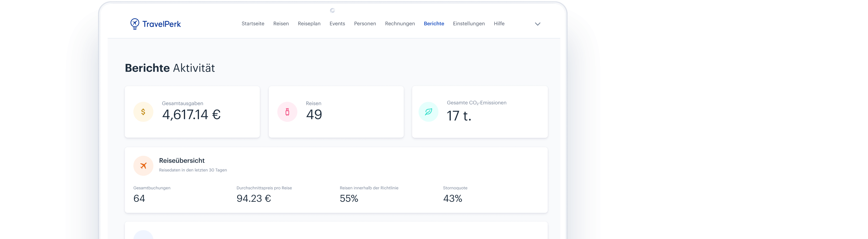Click 'Reisedaten in den letzten 30 Tagen'
The width and height of the screenshot is (868, 239).
point(193,170)
